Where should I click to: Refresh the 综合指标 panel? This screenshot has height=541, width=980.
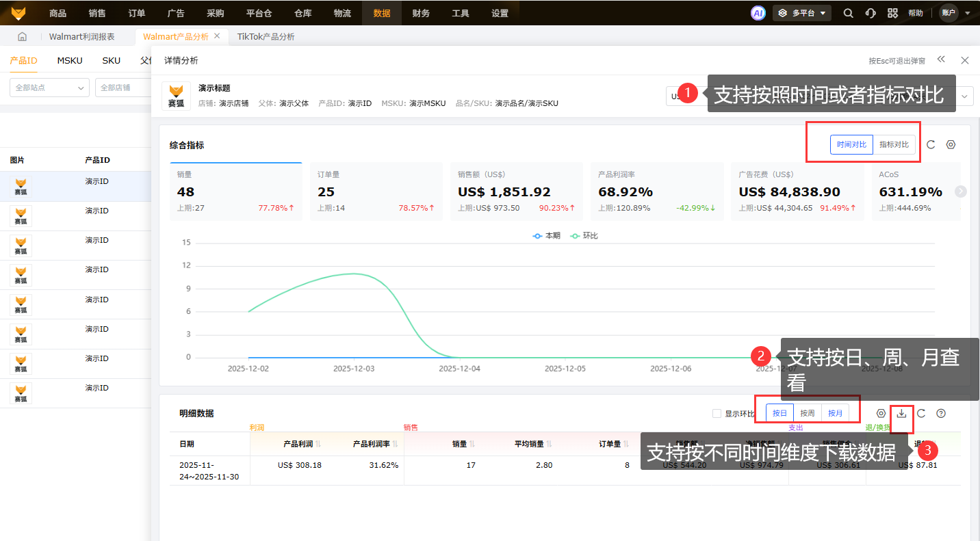point(931,144)
